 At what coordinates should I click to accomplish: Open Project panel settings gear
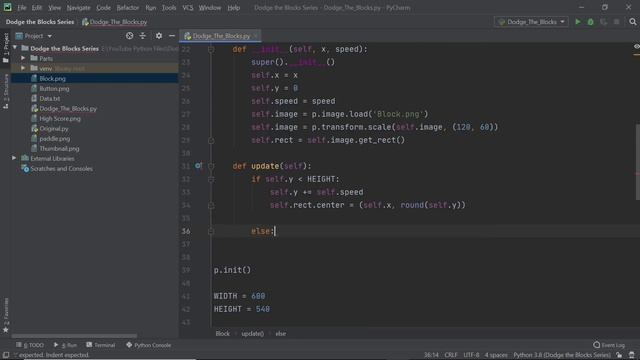[159, 36]
